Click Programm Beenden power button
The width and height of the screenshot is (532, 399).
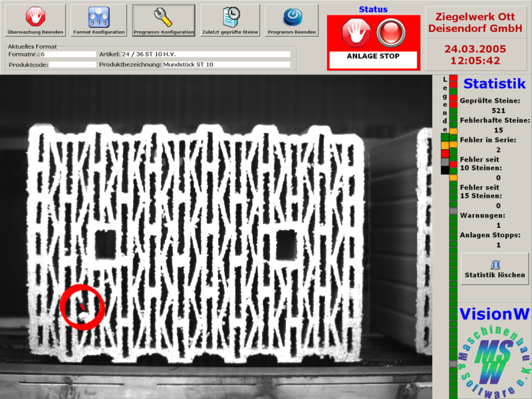tap(291, 21)
